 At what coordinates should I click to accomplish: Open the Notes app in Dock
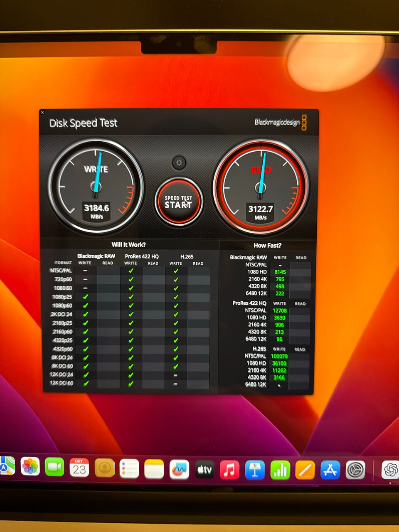[154, 469]
